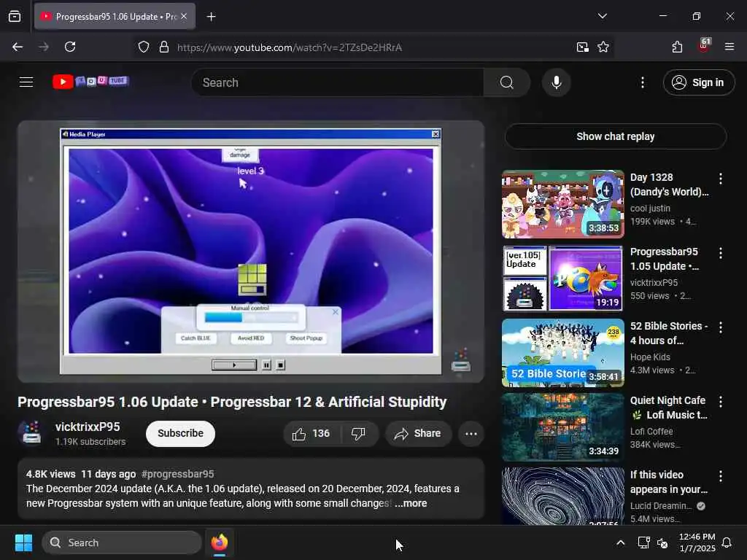Open a new browser tab
Viewport: 747px width, 560px height.
[211, 17]
